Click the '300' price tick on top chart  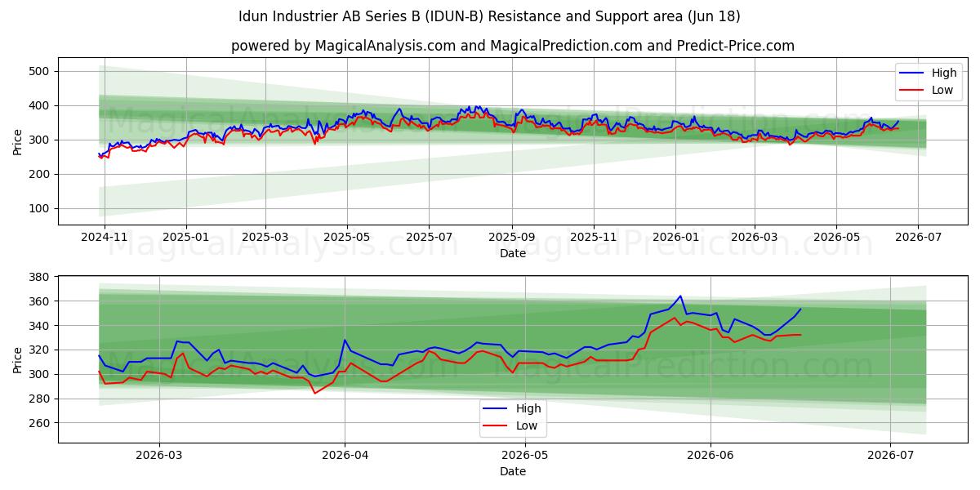(x=41, y=140)
